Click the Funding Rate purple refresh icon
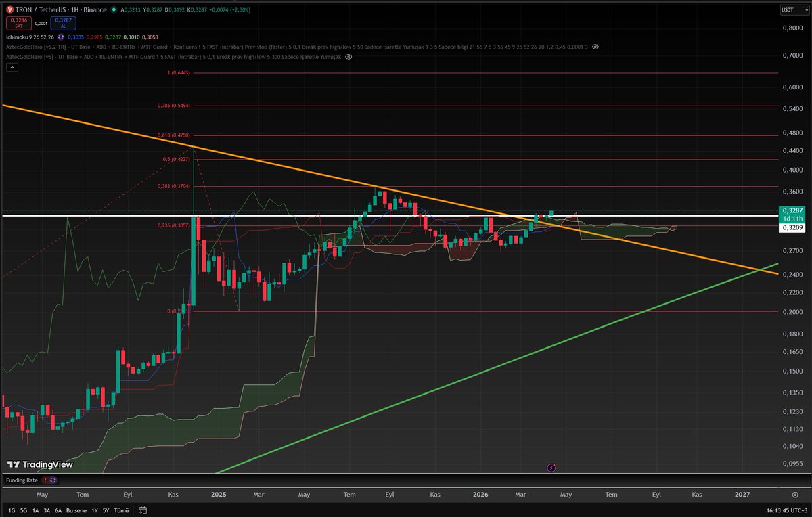 pos(53,480)
